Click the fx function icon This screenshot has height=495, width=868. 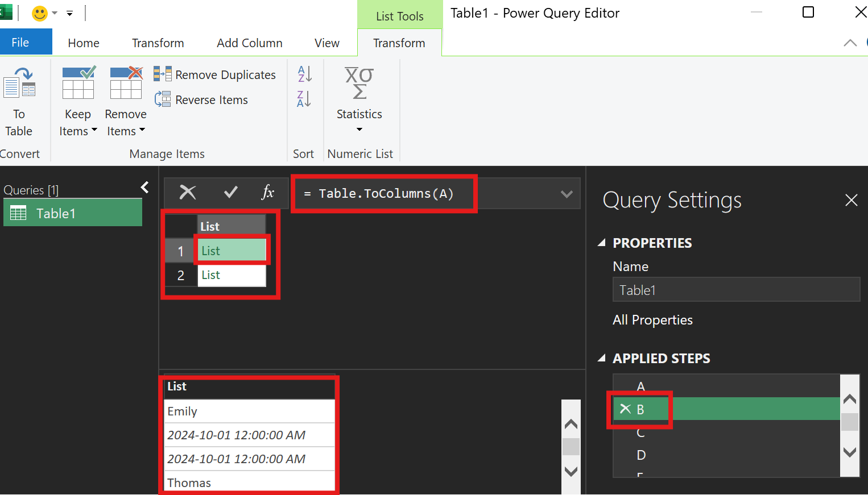coord(267,193)
